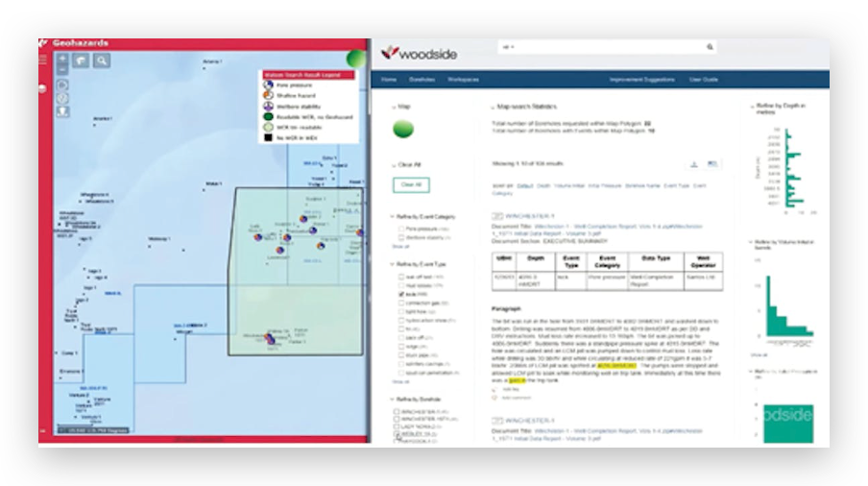Click the green Map circle in the filter panel
Viewport: 868px width, 486px height.
point(403,129)
